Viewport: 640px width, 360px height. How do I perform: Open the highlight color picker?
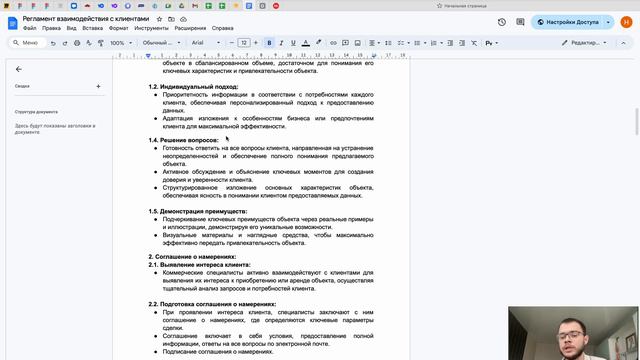tap(318, 43)
